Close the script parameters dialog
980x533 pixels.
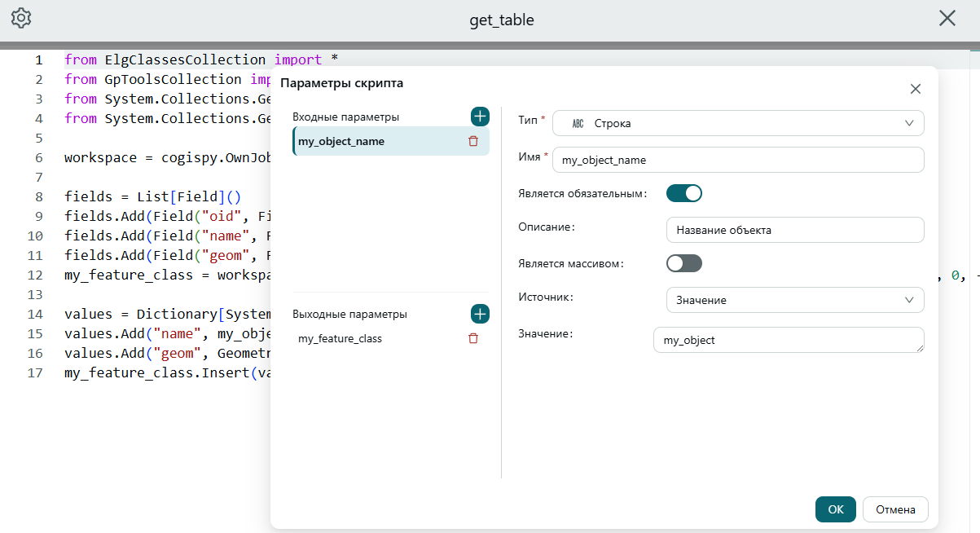click(915, 89)
